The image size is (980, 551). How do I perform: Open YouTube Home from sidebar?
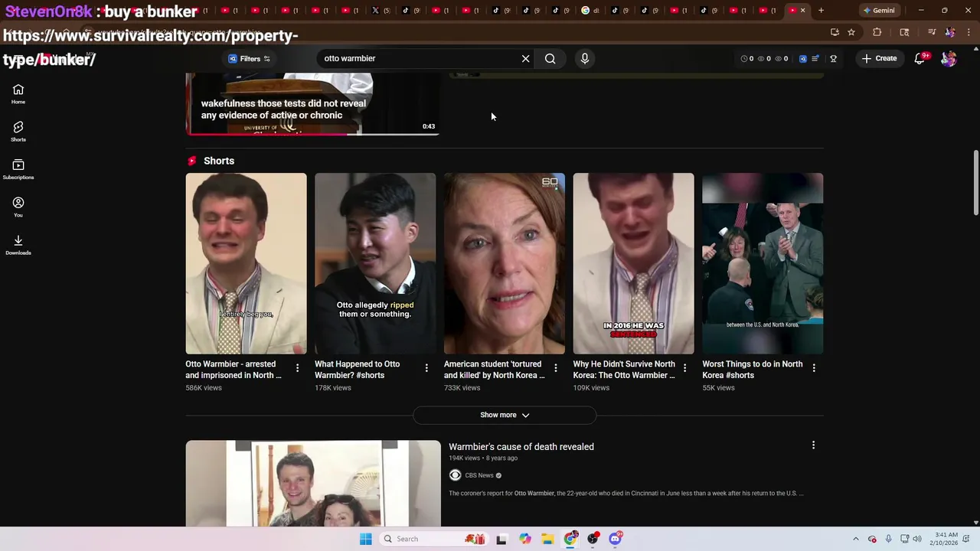tap(18, 94)
